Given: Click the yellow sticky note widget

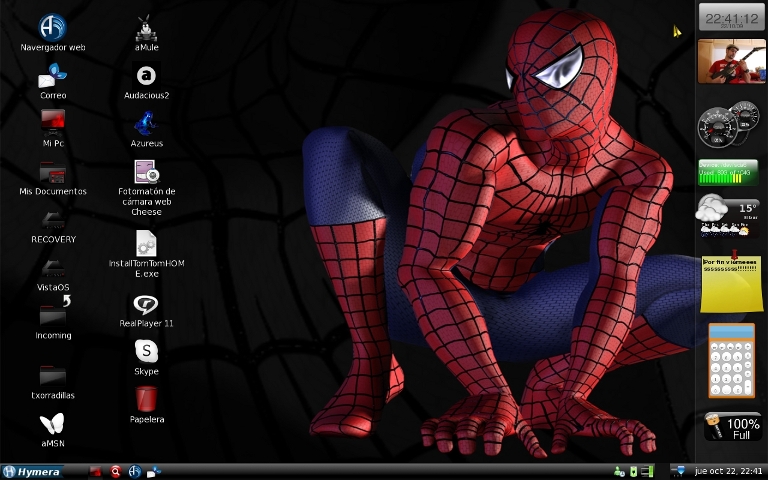Looking at the screenshot, I should click(x=731, y=283).
